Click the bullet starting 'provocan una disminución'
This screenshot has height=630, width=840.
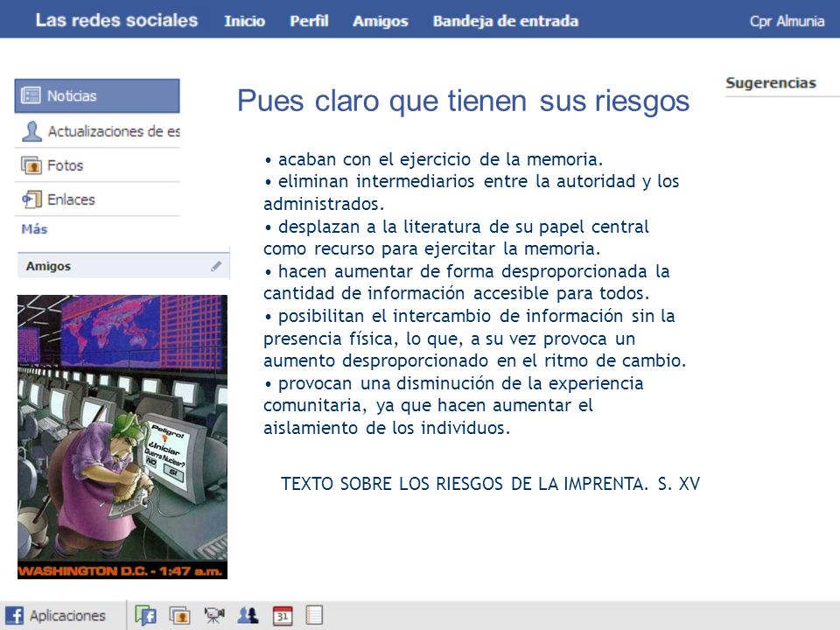tap(454, 405)
